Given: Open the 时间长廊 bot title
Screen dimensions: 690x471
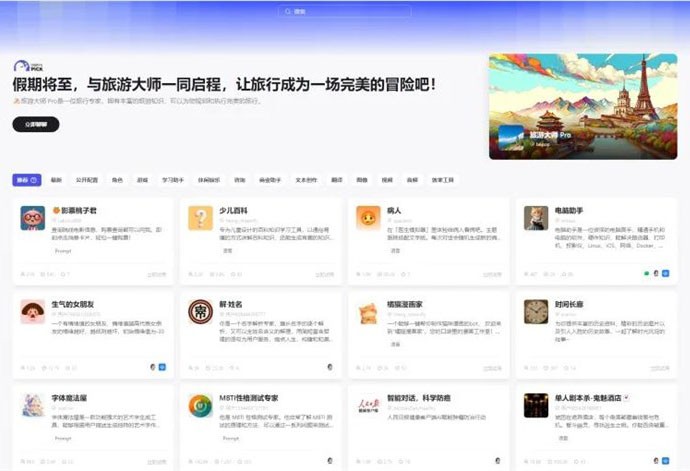Looking at the screenshot, I should [569, 305].
